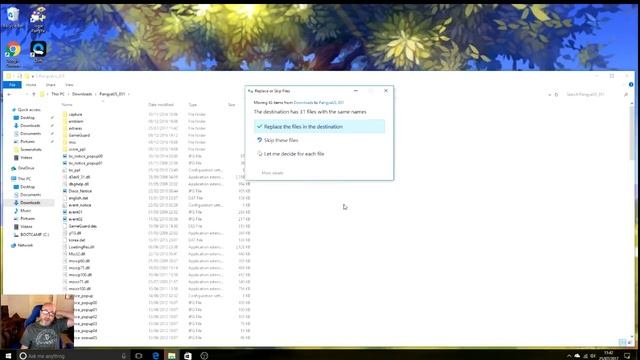The width and height of the screenshot is (640, 360).
Task: Refresh the folder view
Action: click(x=556, y=94)
